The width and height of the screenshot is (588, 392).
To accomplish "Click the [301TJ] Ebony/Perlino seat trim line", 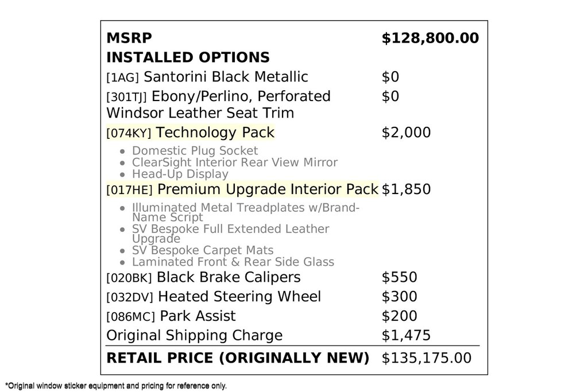I will pos(218,104).
